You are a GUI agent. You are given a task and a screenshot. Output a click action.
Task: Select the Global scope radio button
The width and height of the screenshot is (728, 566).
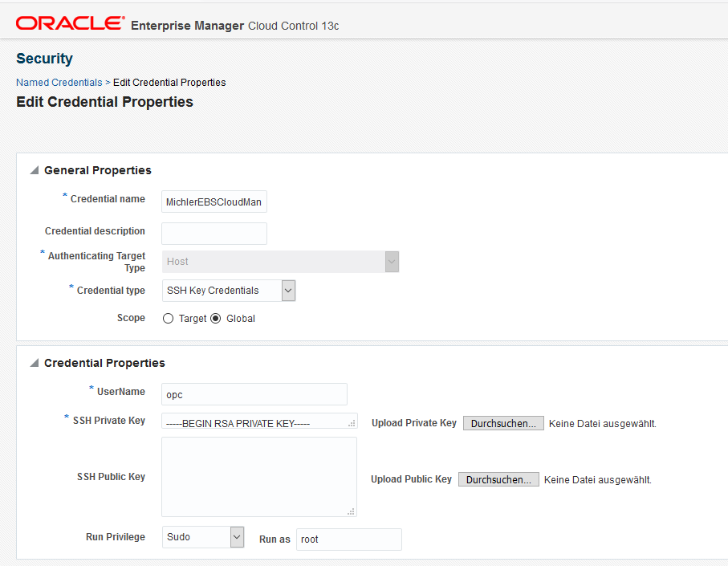point(215,319)
